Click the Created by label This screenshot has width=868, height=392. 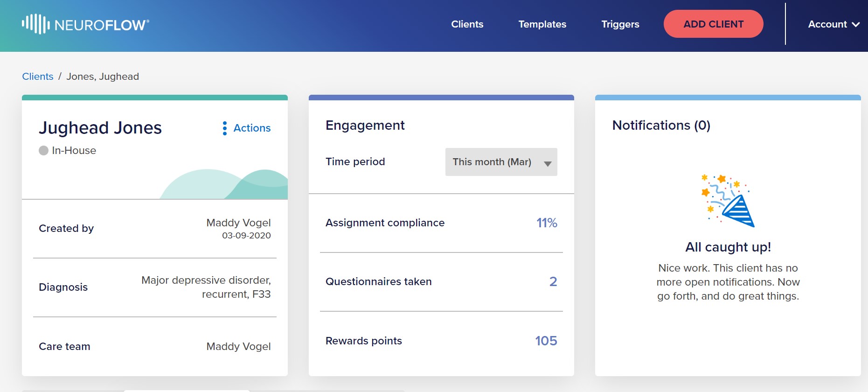[66, 229]
